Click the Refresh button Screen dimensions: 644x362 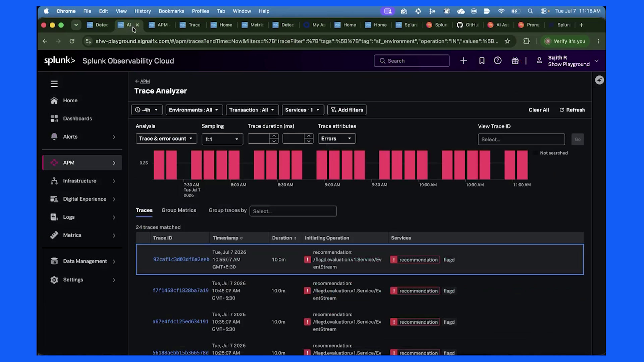(572, 110)
